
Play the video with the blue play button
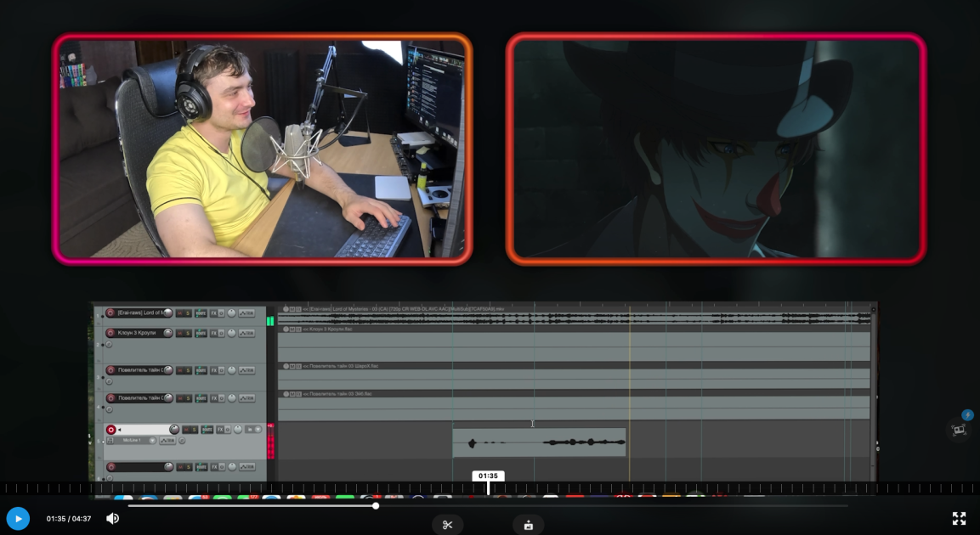(x=18, y=518)
